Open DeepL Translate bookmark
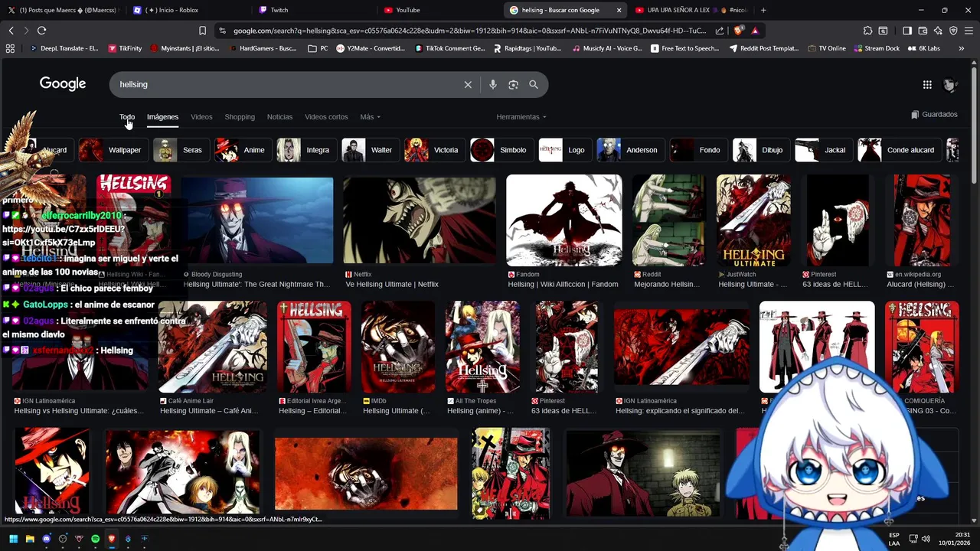The width and height of the screenshot is (980, 551). (x=64, y=48)
